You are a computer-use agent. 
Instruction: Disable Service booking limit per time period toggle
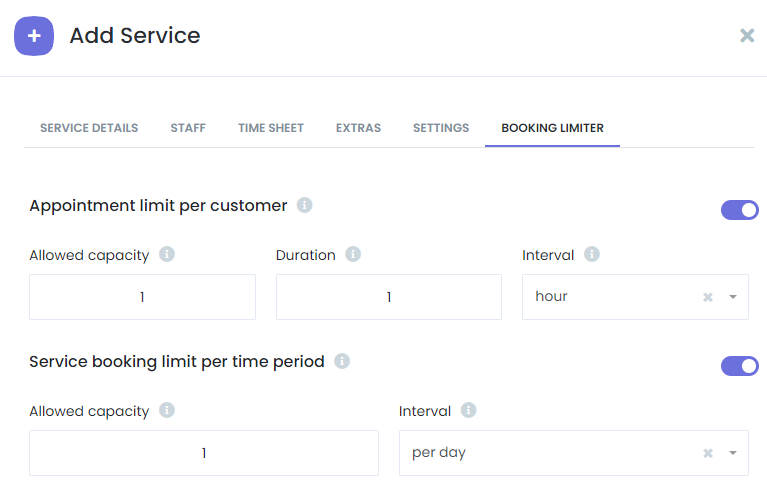(740, 366)
